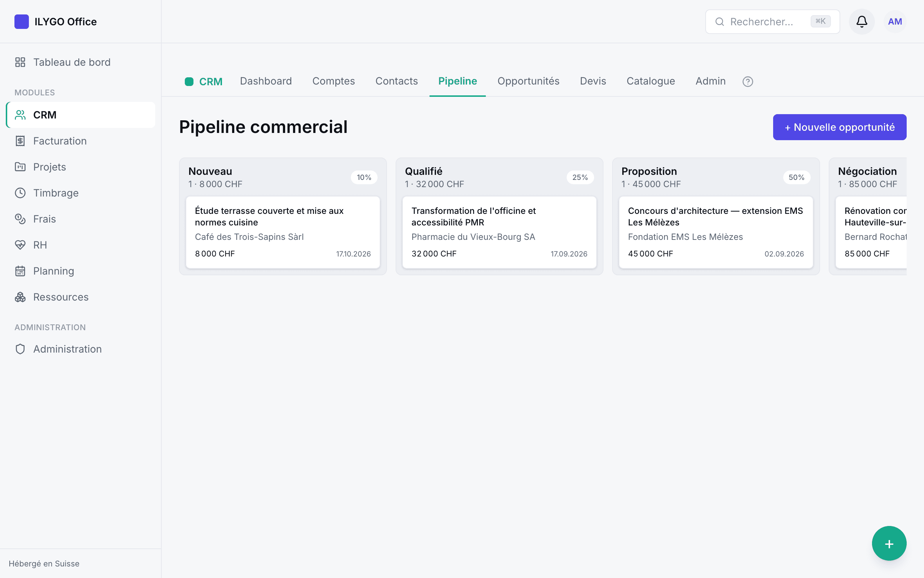The image size is (924, 578).
Task: Switch to the Admin tab
Action: pyautogui.click(x=710, y=81)
